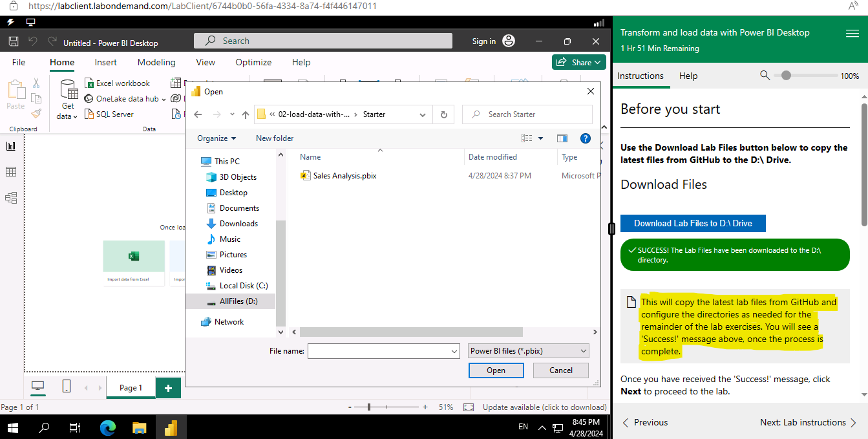Open File Explorer from taskbar

[140, 427]
